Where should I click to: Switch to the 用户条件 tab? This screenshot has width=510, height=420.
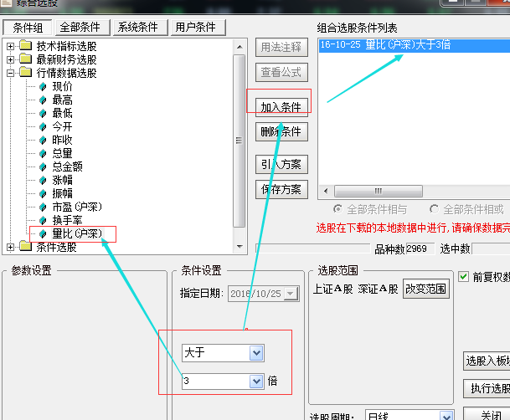click(x=198, y=28)
